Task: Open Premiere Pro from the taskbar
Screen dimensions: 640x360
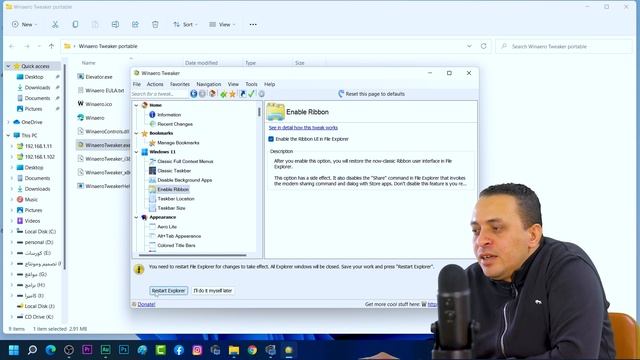Action: coord(87,350)
